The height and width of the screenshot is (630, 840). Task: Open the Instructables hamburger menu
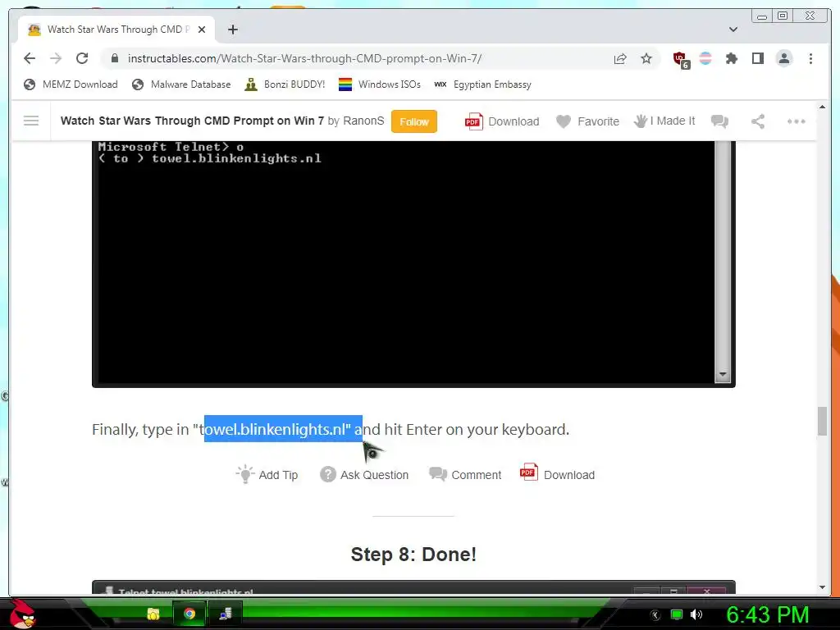pyautogui.click(x=31, y=121)
